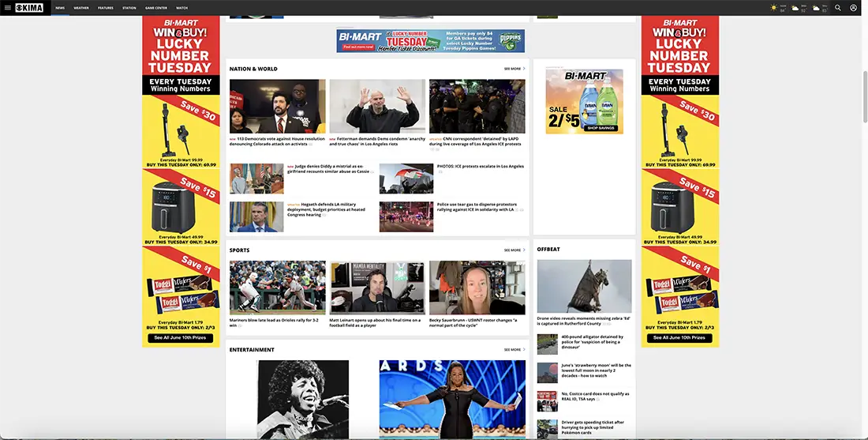Image resolution: width=868 pixels, height=440 pixels.
Task: Open the search magnifier icon
Action: (837, 8)
